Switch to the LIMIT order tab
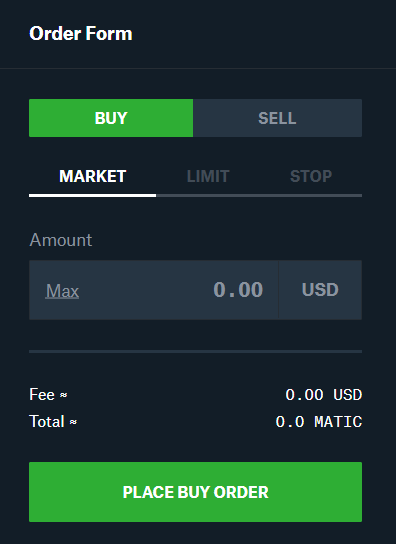The image size is (396, 544). (x=208, y=176)
